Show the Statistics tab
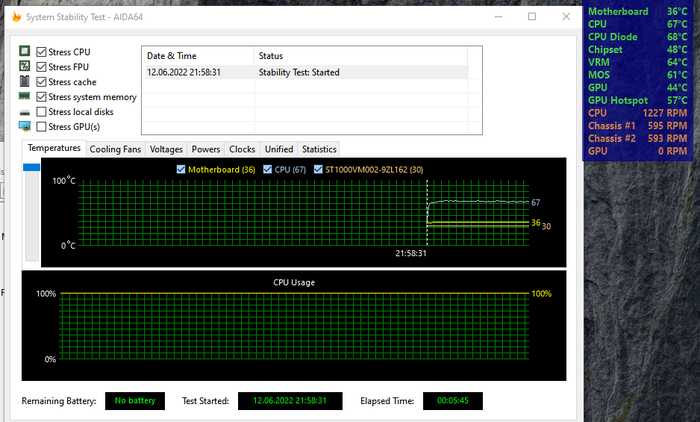This screenshot has width=700, height=422. point(319,149)
